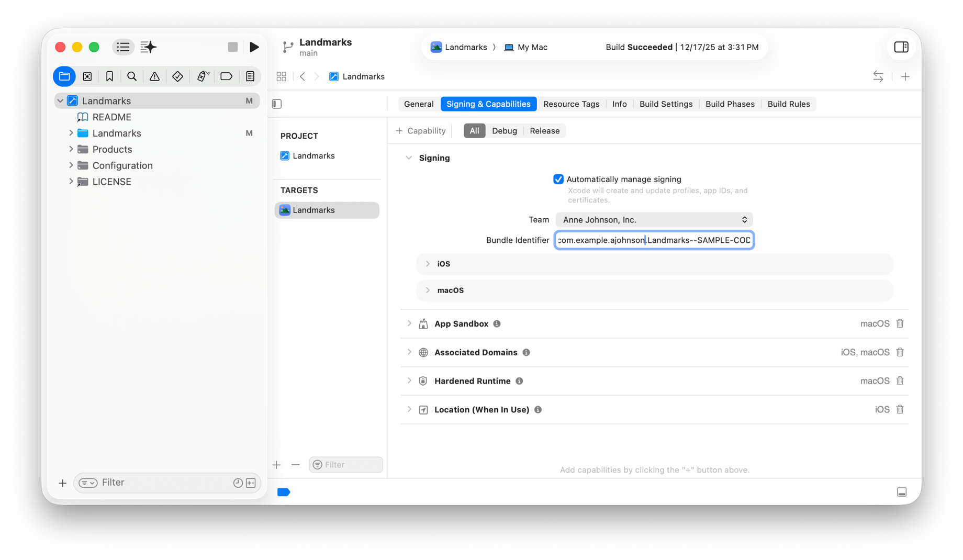The width and height of the screenshot is (963, 560).
Task: Select the Release configuration filter
Action: [x=544, y=131]
